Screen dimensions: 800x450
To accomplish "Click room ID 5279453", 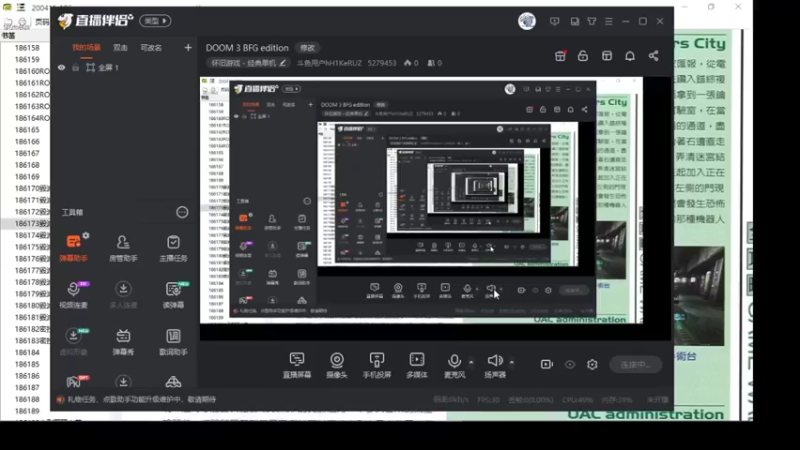I will (382, 63).
